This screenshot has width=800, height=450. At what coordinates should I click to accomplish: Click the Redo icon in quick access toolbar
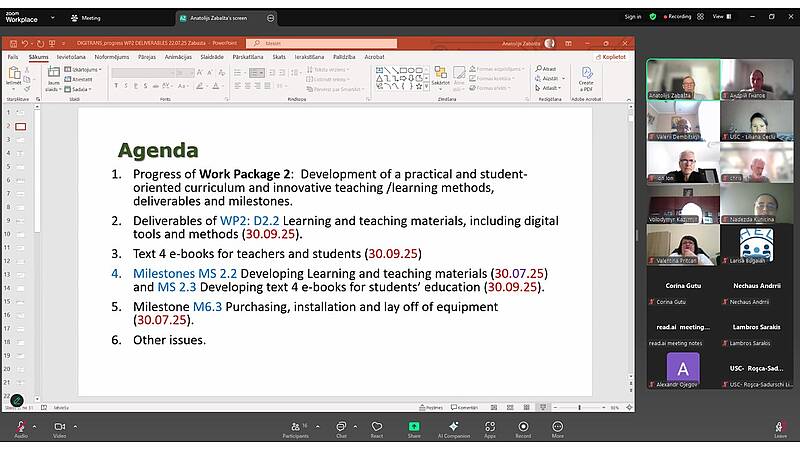[40, 43]
